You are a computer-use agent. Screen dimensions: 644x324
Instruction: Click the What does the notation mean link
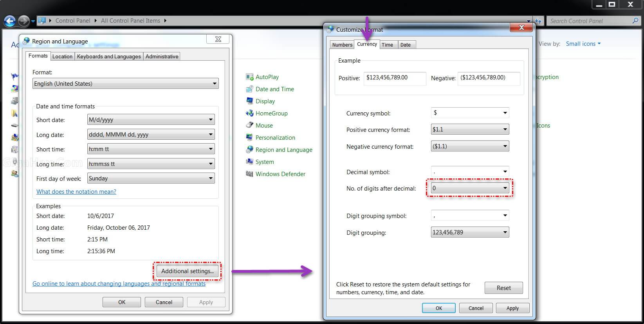[76, 192]
